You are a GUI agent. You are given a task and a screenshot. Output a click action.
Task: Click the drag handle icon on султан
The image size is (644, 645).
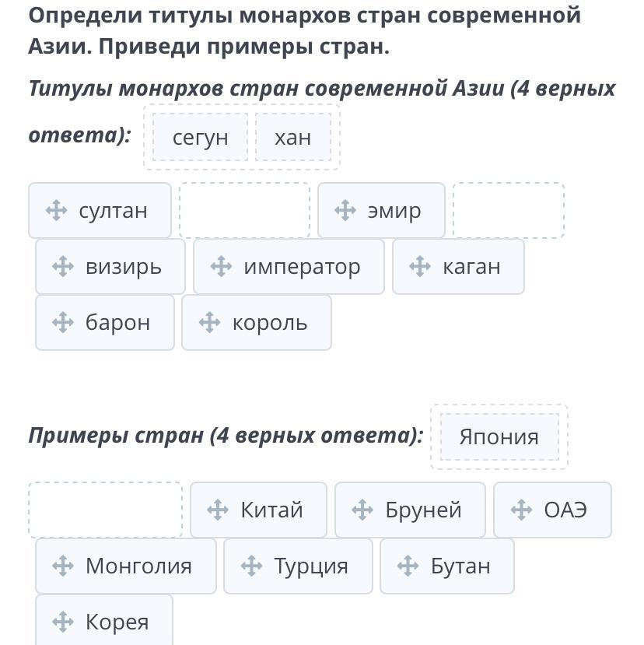[56, 211]
